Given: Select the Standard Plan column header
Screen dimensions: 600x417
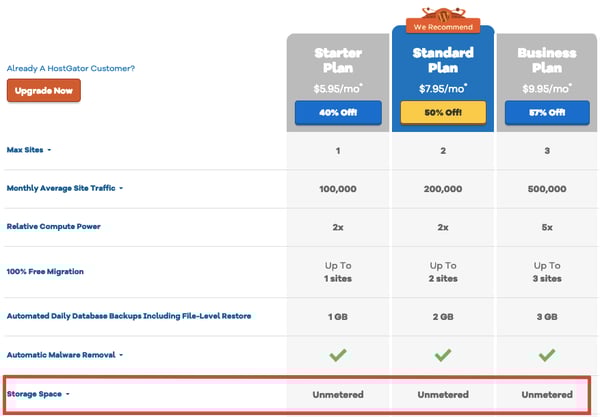Looking at the screenshot, I should coord(442,59).
